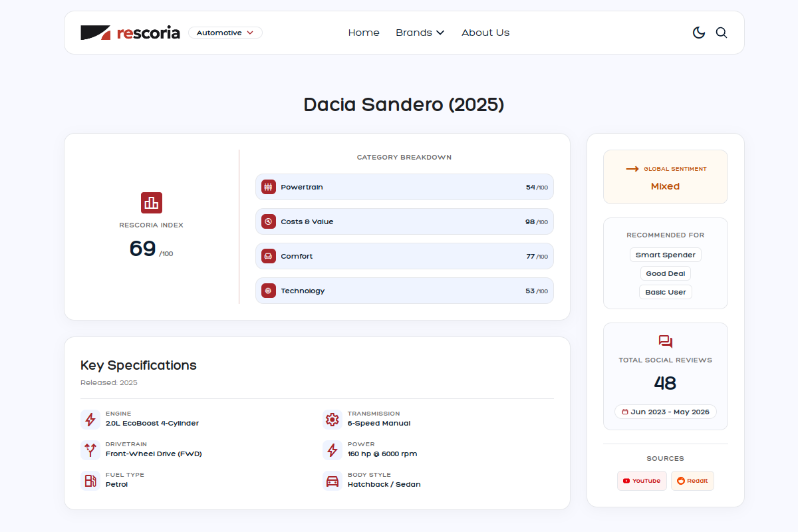This screenshot has width=798, height=532.
Task: Click the Comfort seat icon
Action: pyautogui.click(x=269, y=256)
